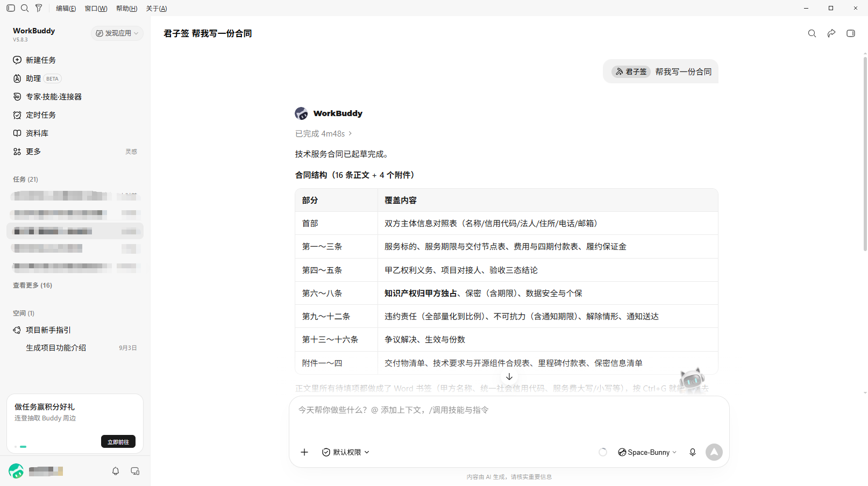The height and width of the screenshot is (486, 868).
Task: Click the Buddy robot mascot
Action: coord(693,380)
